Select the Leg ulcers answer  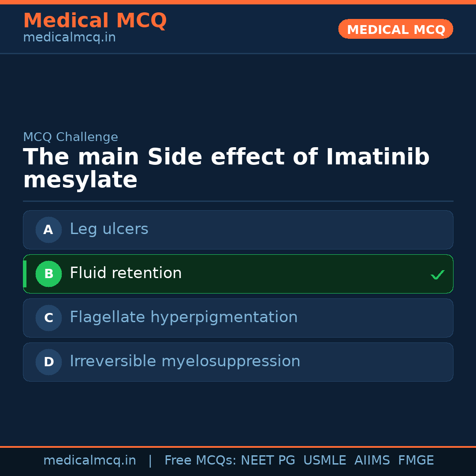point(109,229)
